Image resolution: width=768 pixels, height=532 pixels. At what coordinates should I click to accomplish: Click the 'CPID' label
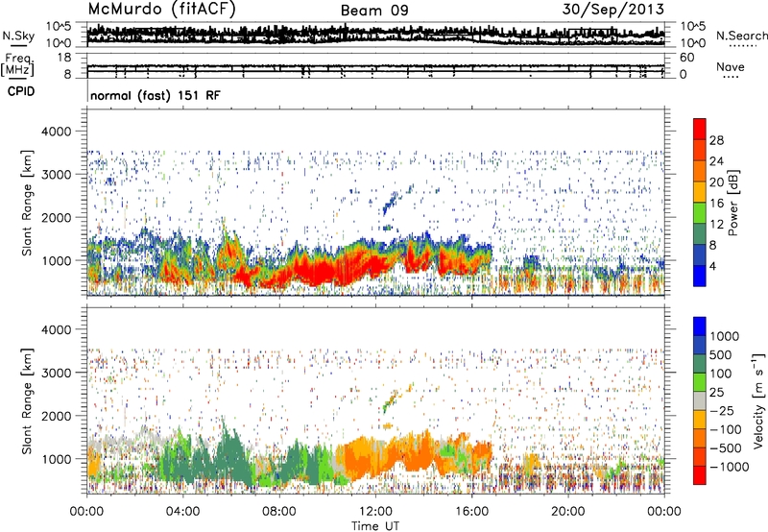click(x=21, y=91)
